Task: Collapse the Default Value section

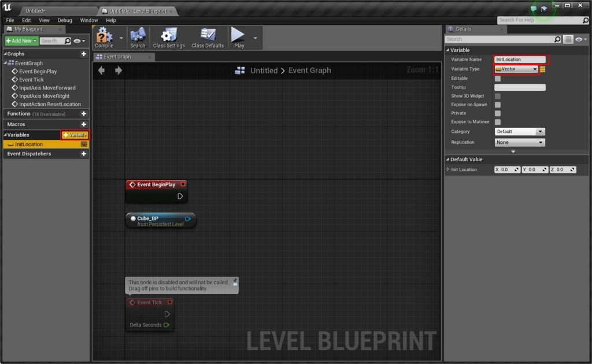Action: point(448,159)
